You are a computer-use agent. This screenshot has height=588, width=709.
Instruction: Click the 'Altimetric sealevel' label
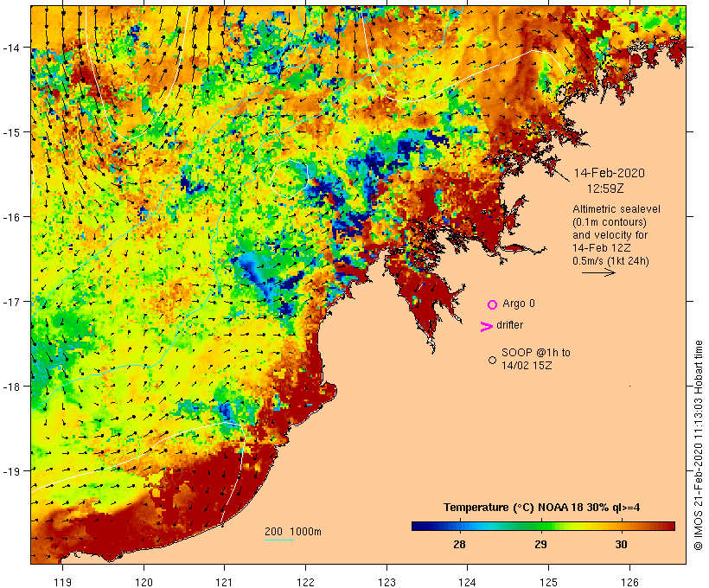point(616,209)
